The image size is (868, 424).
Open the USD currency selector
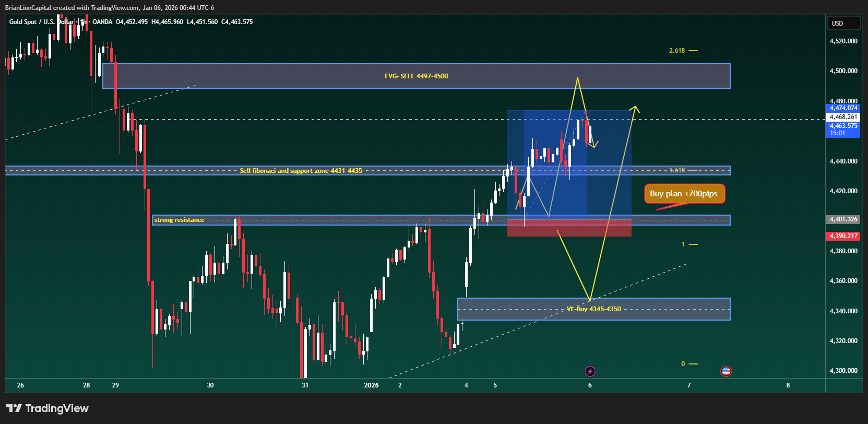843,23
